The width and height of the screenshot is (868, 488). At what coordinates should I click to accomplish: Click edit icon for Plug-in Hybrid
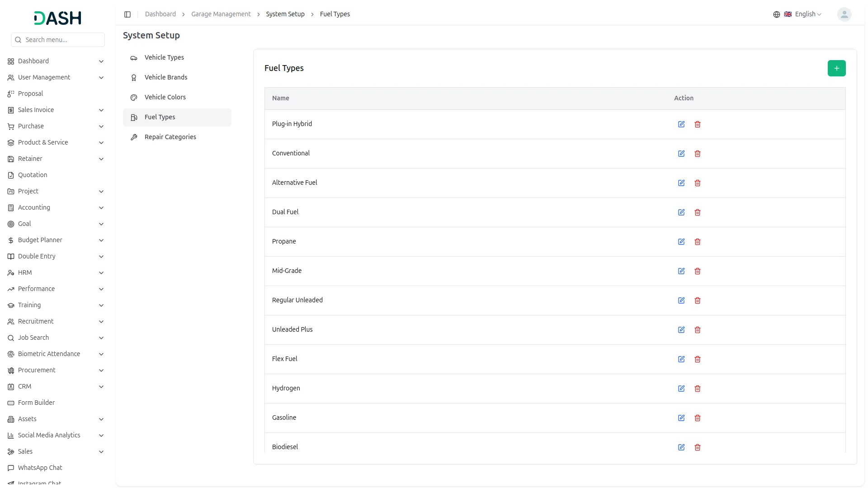681,124
